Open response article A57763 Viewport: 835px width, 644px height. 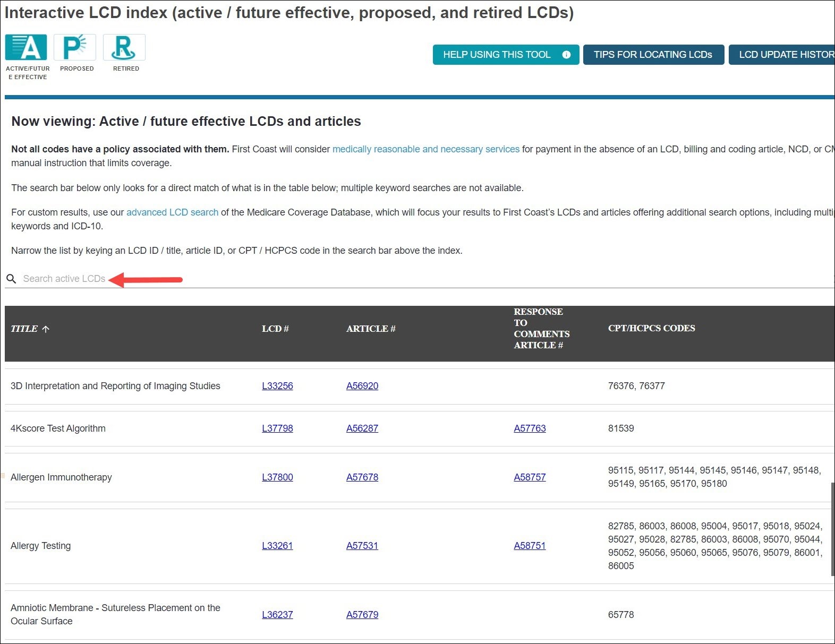pos(530,428)
